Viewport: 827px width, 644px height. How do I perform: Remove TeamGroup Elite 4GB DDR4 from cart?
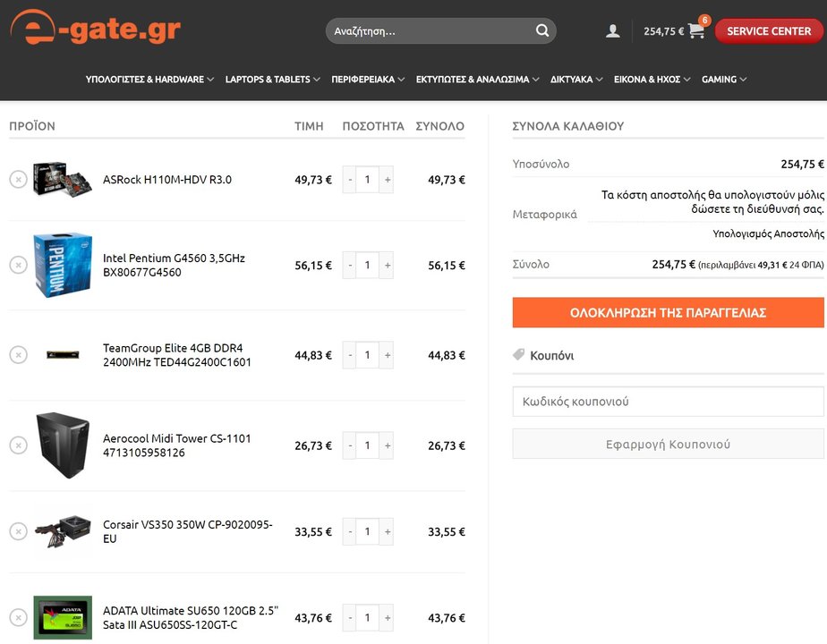coord(19,355)
